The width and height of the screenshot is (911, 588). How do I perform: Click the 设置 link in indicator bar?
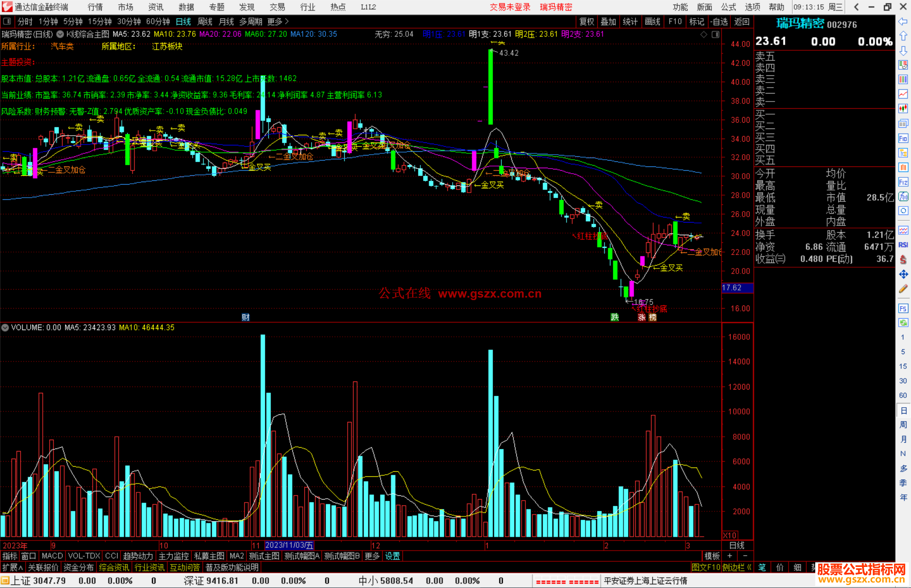(x=392, y=556)
